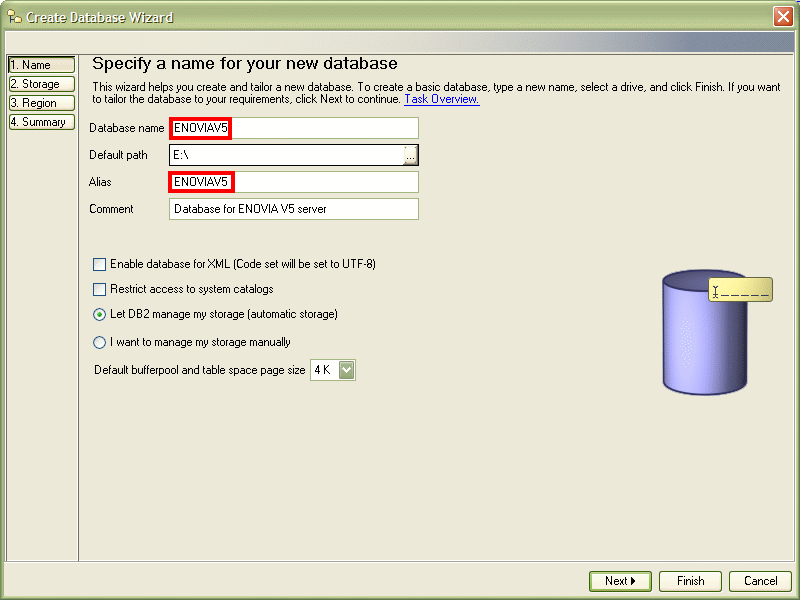
Task: Browse for default path with ellipsis button
Action: point(411,155)
